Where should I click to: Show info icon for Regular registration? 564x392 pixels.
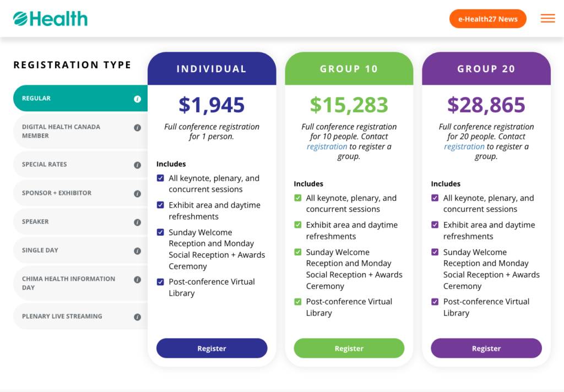click(x=137, y=99)
